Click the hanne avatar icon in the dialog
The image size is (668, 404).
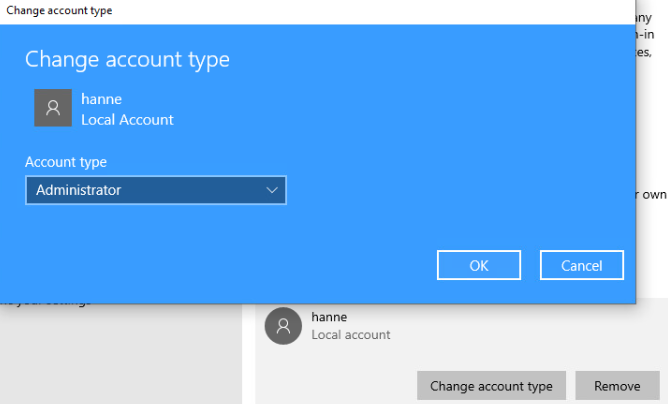[52, 108]
